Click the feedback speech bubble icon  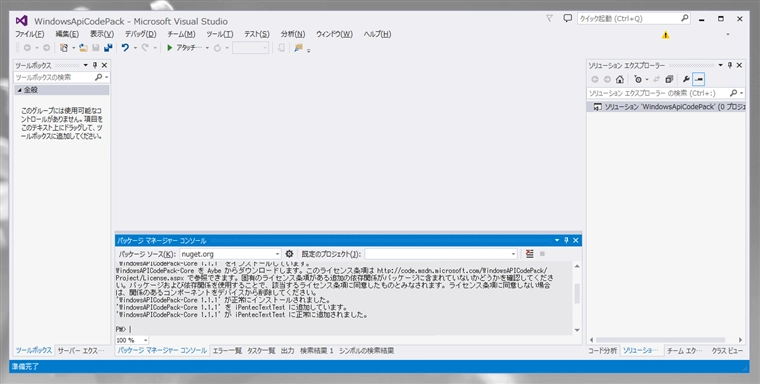(x=568, y=18)
